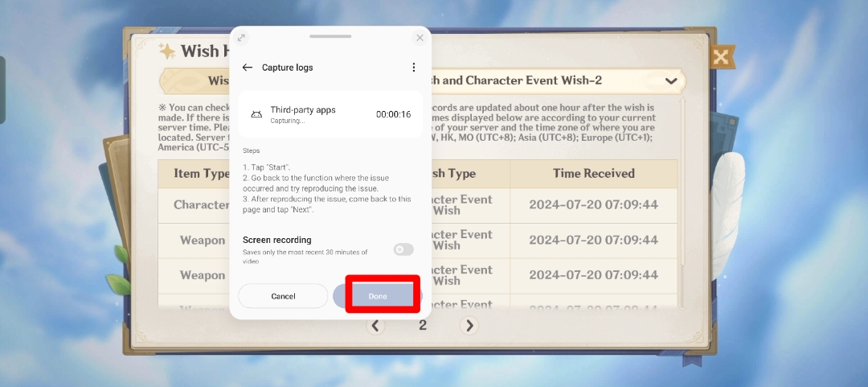This screenshot has height=387, width=868.
Task: Click the Wish History star icon
Action: [x=167, y=51]
